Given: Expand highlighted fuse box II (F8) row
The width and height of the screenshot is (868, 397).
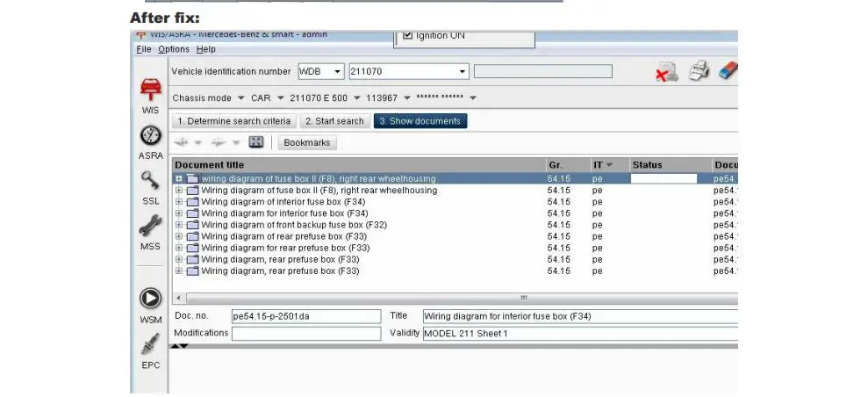Looking at the screenshot, I should point(179,179).
